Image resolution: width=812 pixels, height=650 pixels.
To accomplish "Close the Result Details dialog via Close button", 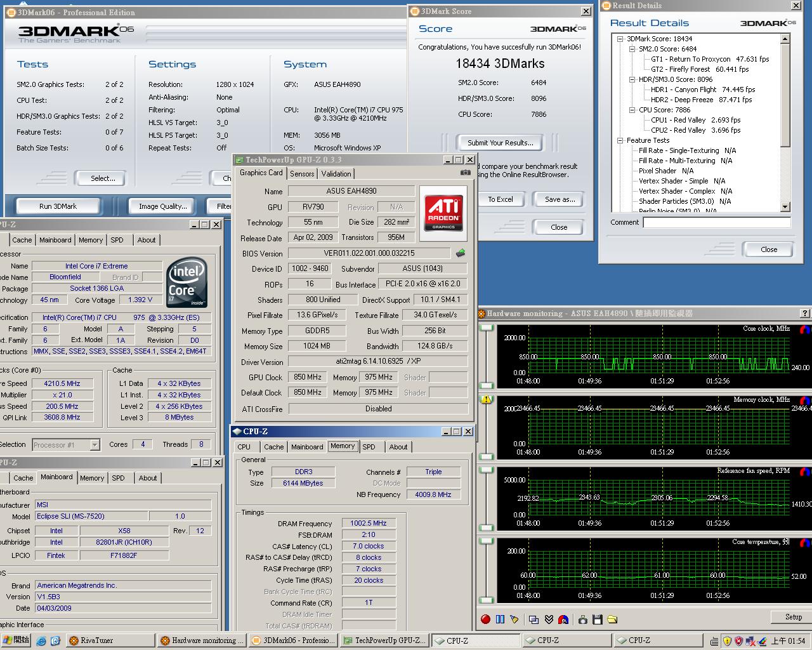I will (x=769, y=249).
